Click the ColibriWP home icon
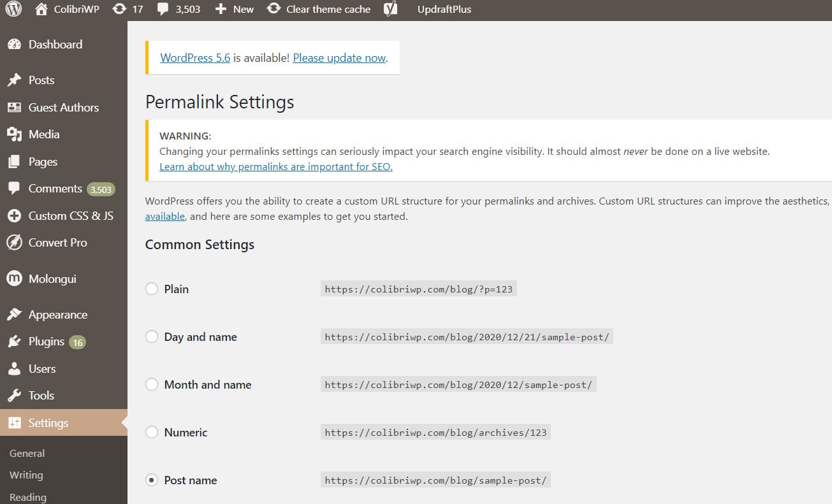The image size is (832, 504). click(41, 10)
